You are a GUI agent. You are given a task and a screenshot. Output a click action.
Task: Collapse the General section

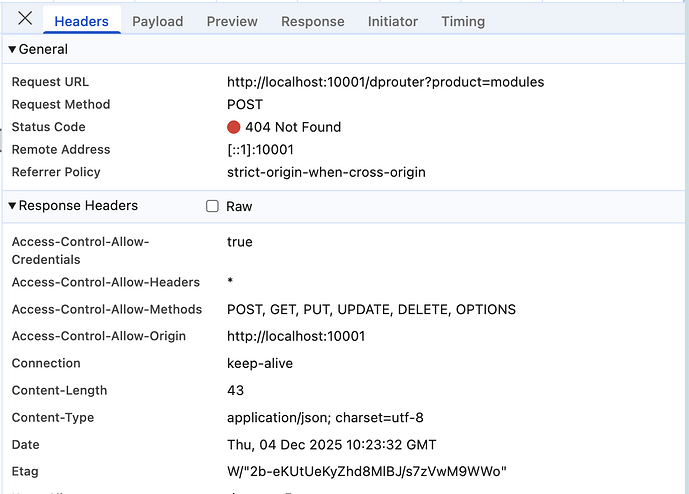click(13, 49)
